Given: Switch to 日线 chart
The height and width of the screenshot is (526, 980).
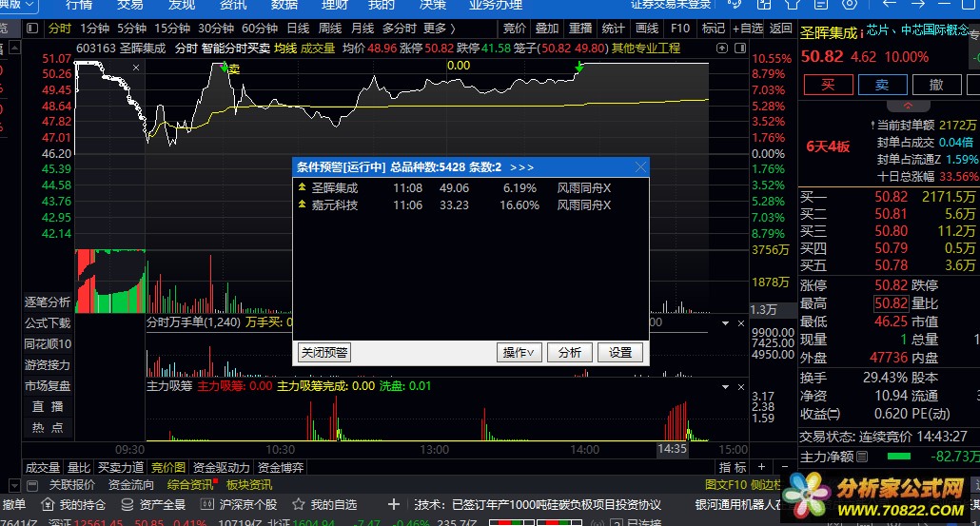Looking at the screenshot, I should point(298,29).
